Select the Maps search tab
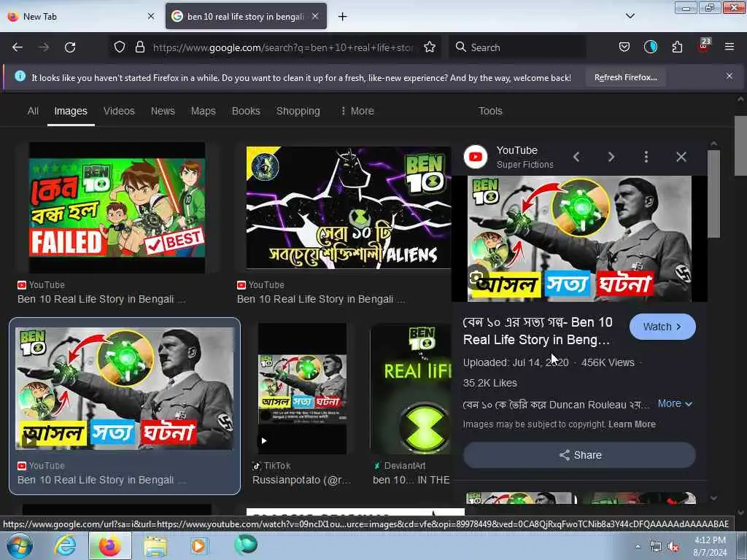 (204, 111)
